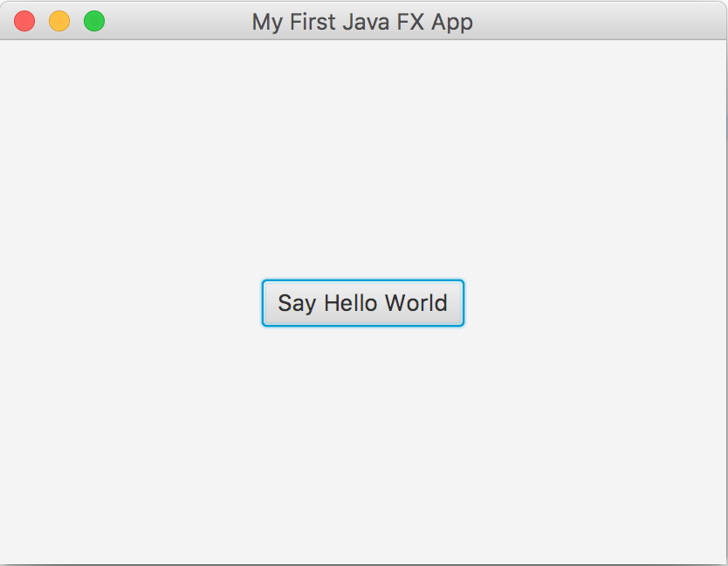
Task: Click the word World on the button
Action: click(416, 303)
